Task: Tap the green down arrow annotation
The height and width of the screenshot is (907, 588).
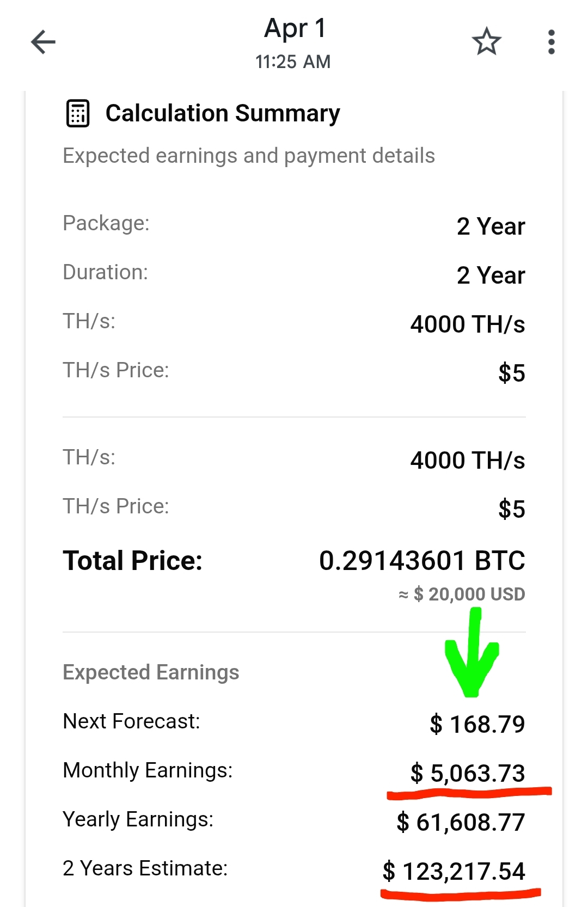Action: [471, 655]
